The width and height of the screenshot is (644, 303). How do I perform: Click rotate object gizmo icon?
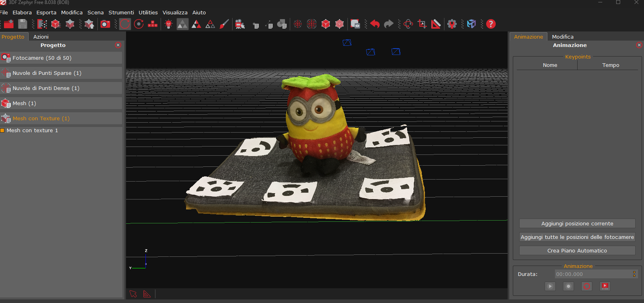408,24
